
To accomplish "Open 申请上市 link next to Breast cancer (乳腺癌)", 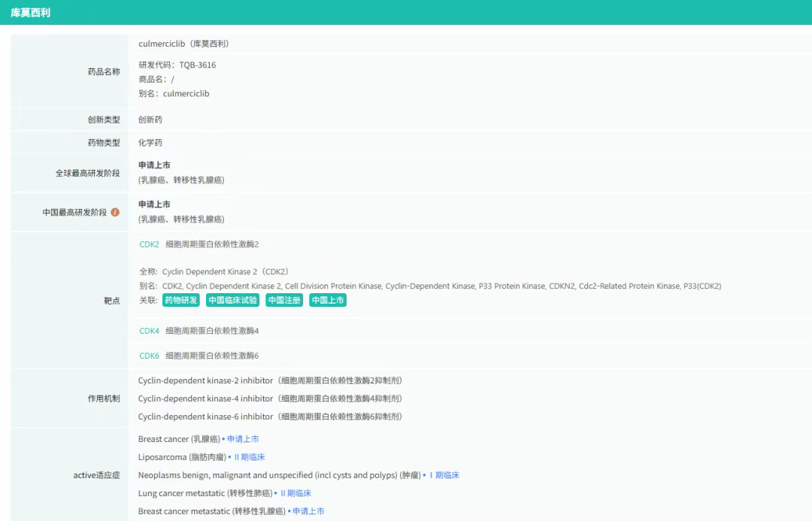I will click(x=243, y=439).
